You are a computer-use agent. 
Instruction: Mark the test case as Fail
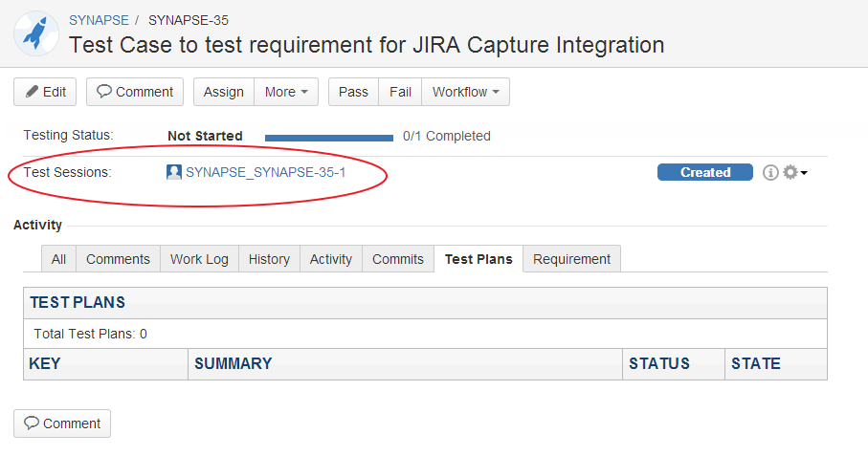click(x=400, y=92)
